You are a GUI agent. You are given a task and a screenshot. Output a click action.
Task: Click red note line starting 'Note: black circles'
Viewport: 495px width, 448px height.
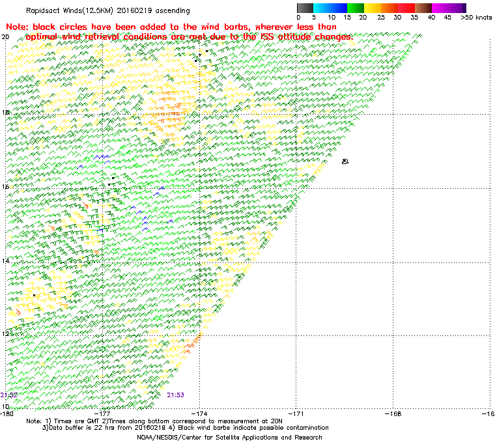point(171,27)
